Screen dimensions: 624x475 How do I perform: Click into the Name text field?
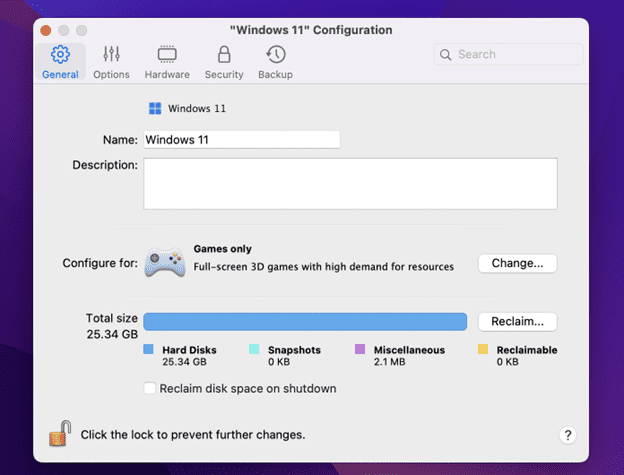pos(242,140)
